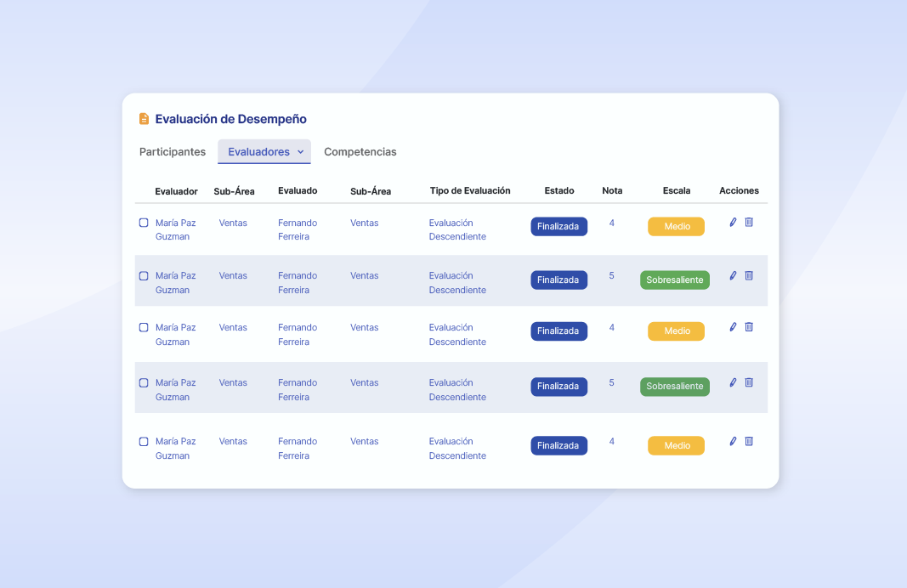Select the edit pencil on the last row
Image resolution: width=907 pixels, height=588 pixels.
(733, 441)
